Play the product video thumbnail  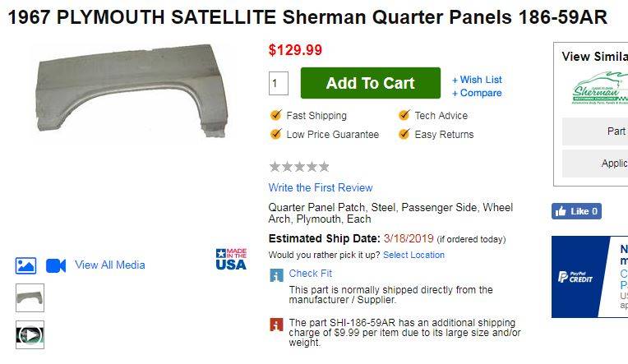coord(30,334)
